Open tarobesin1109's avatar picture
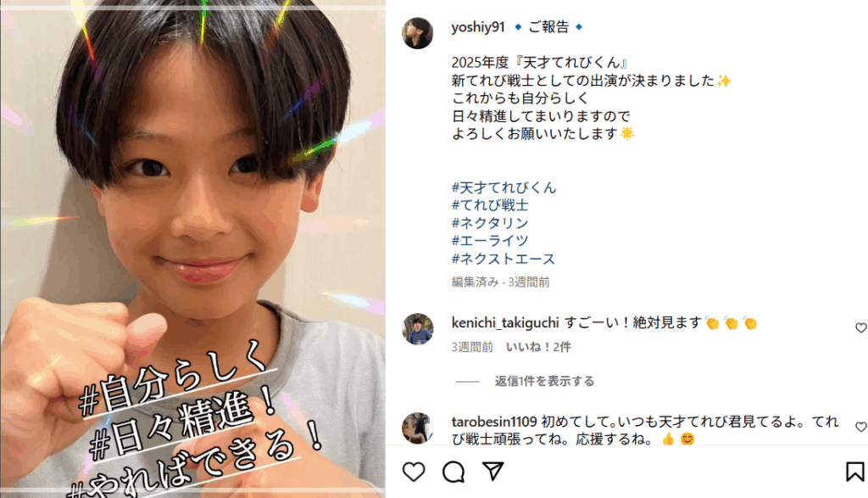868x498 pixels. (417, 428)
